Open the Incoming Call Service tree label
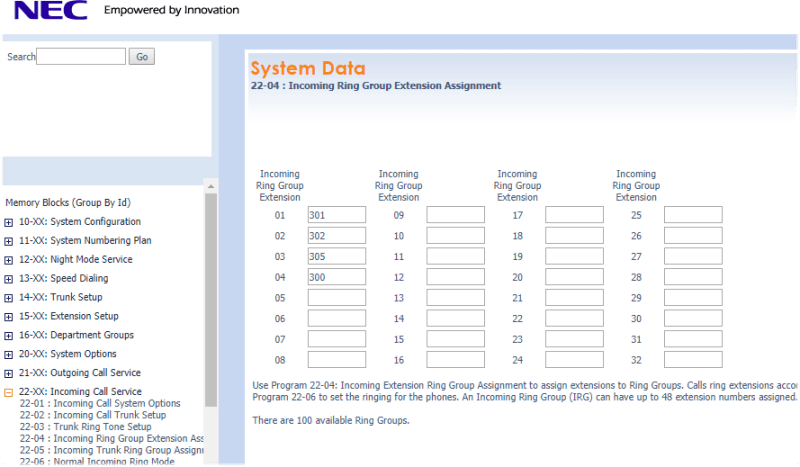 [x=80, y=391]
